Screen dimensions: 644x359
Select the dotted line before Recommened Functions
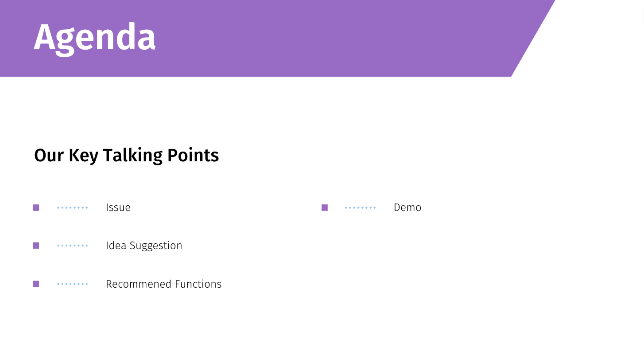coord(73,284)
